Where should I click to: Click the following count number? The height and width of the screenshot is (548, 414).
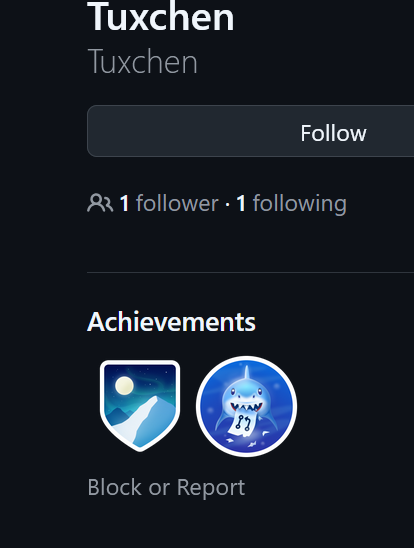coord(241,204)
